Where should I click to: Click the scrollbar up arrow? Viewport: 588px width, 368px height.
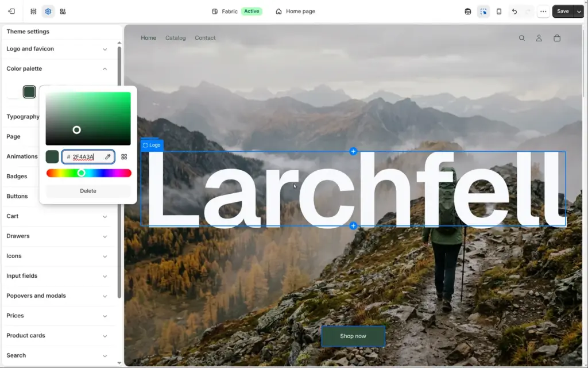[x=119, y=43]
